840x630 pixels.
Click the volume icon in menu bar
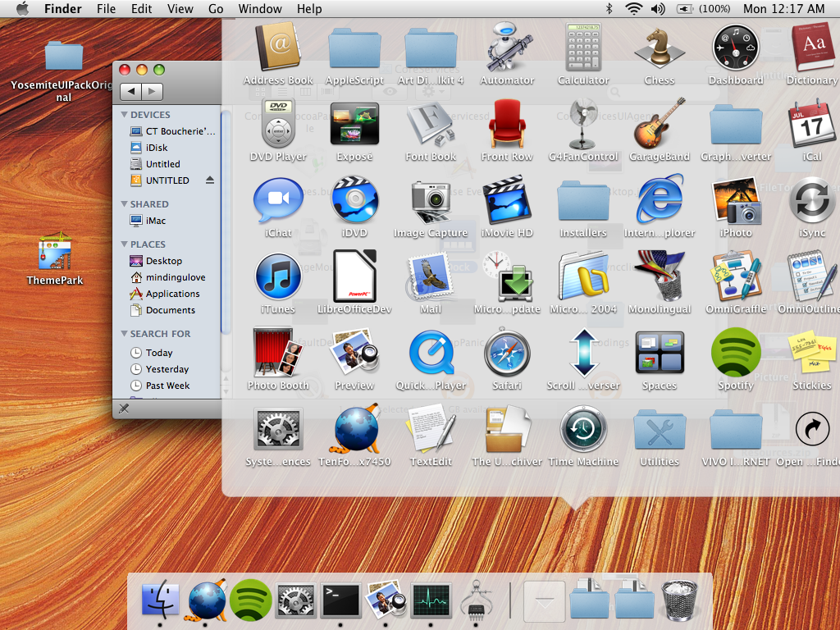coord(658,8)
